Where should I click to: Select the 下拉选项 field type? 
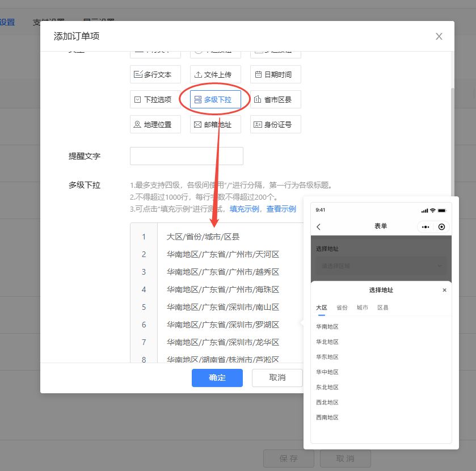[x=155, y=99]
